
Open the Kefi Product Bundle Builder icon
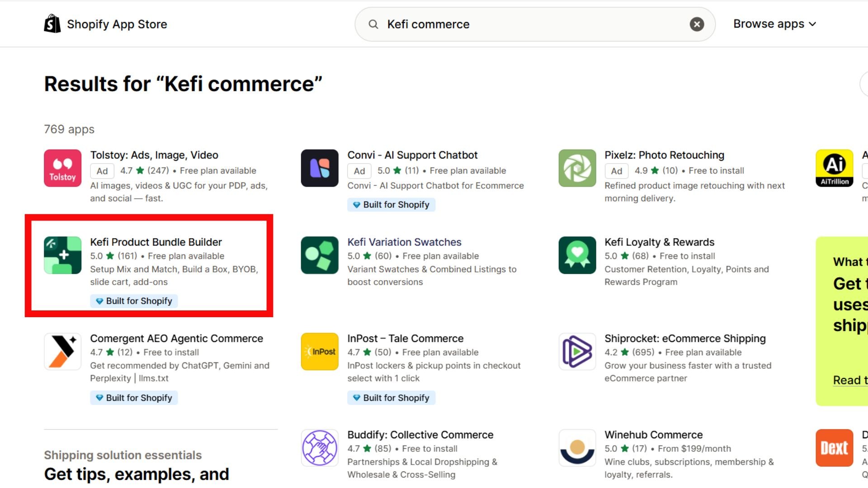63,255
